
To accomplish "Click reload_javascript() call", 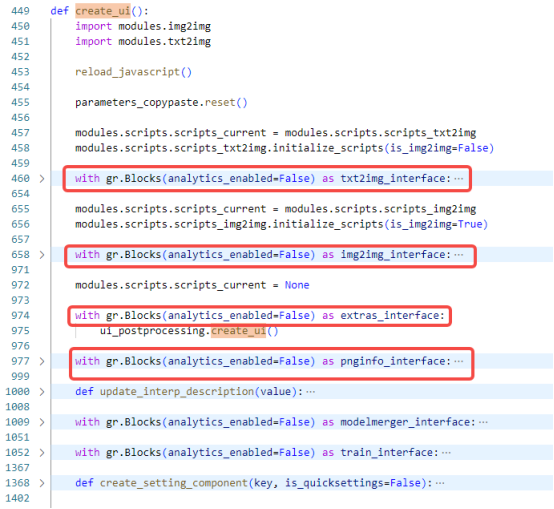I will point(134,72).
